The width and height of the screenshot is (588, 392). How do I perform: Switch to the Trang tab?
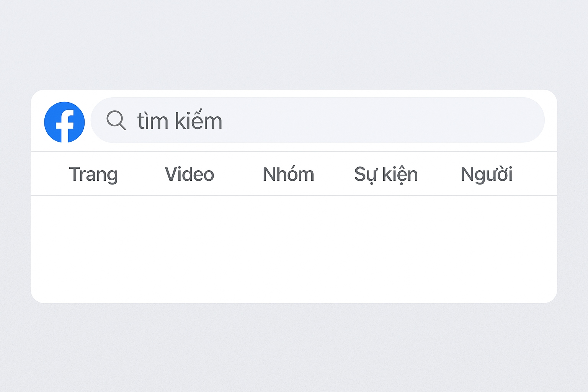click(x=93, y=174)
